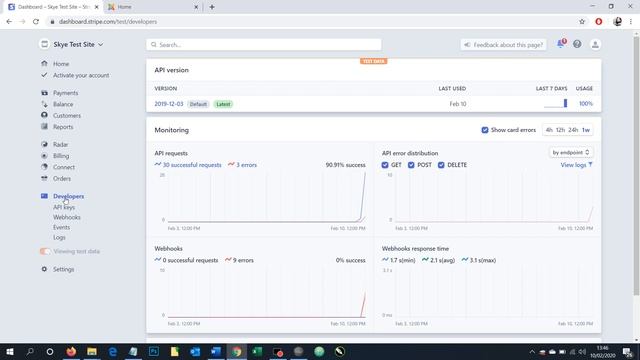Click 30 successful requests legend
640x360 pixels.
pos(188,165)
